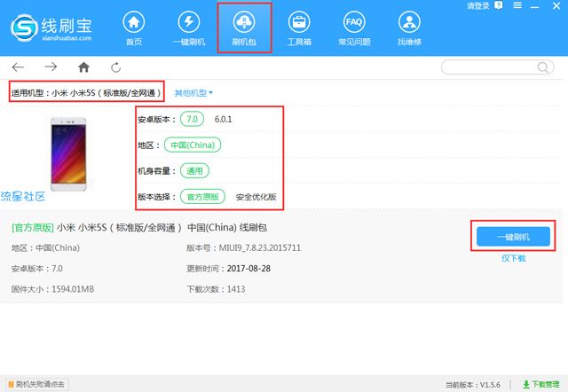Close the 线刷宝 window
Screen dimensions: 568x392
point(556,6)
